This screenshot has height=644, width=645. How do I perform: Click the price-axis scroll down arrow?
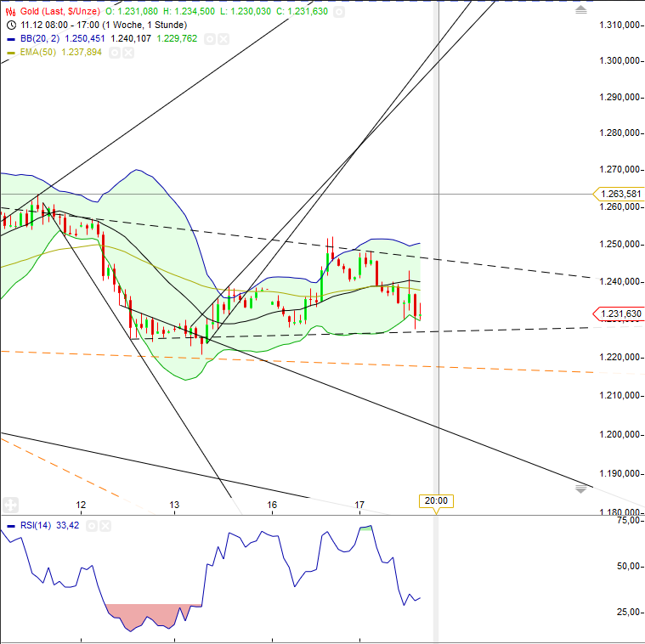(580, 489)
